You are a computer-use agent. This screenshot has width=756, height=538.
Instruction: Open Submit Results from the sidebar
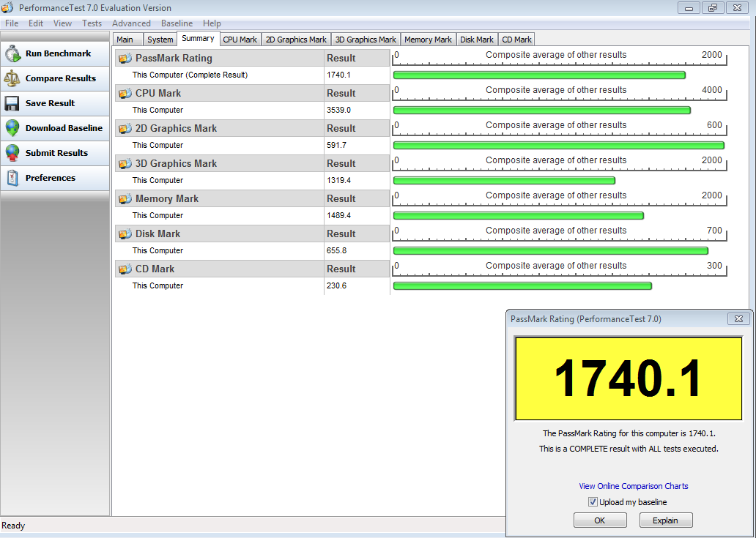13,153
